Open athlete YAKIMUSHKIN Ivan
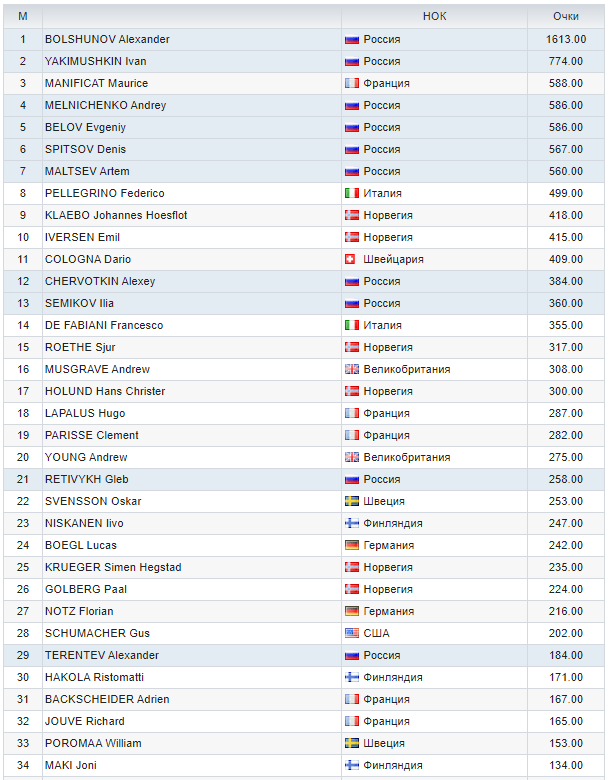The height and width of the screenshot is (780, 609). coord(96,61)
